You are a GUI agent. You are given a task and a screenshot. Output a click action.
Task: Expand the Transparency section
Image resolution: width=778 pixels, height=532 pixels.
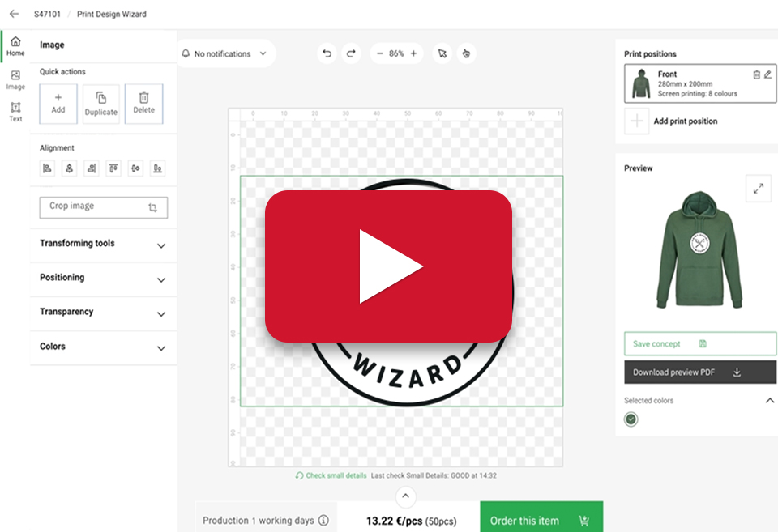click(103, 313)
